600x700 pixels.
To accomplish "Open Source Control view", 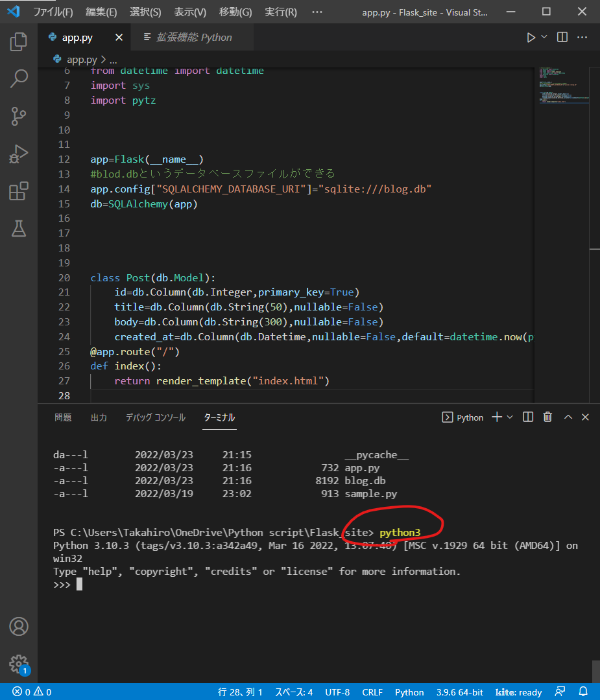I will tap(18, 116).
